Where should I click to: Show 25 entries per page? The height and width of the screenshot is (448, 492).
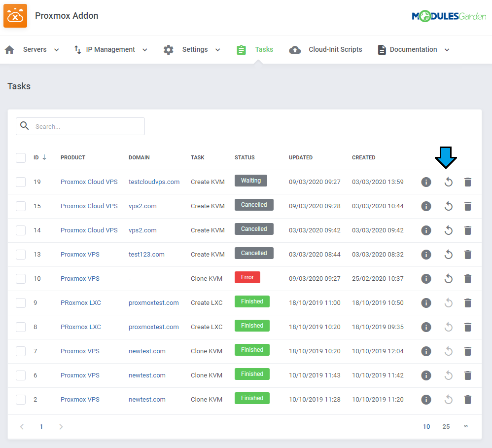pos(446,427)
